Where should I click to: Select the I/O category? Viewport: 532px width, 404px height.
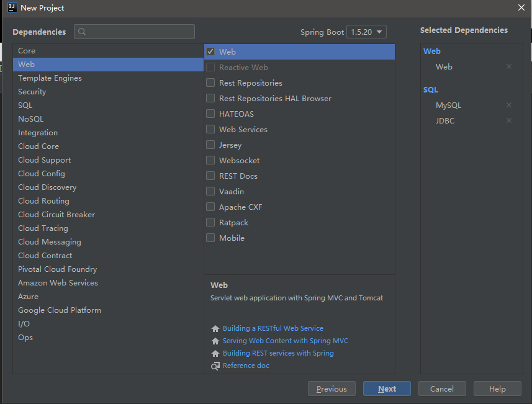pos(108,323)
